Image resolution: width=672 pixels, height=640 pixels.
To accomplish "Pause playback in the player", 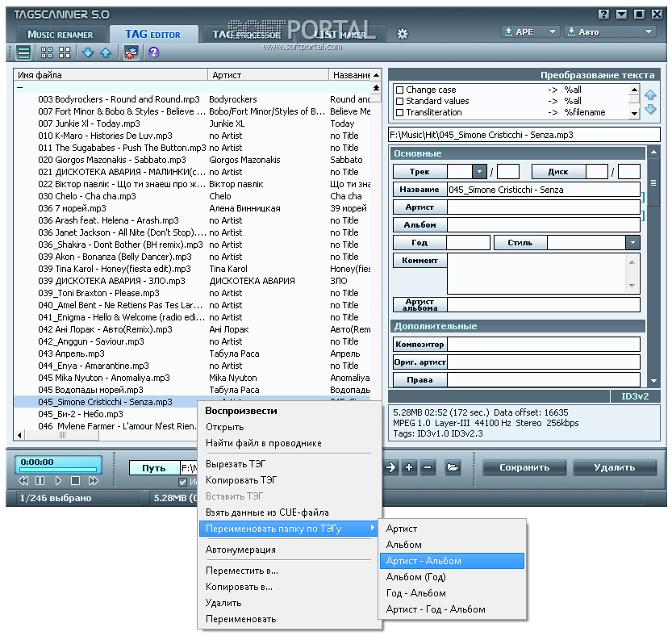I will (40, 480).
